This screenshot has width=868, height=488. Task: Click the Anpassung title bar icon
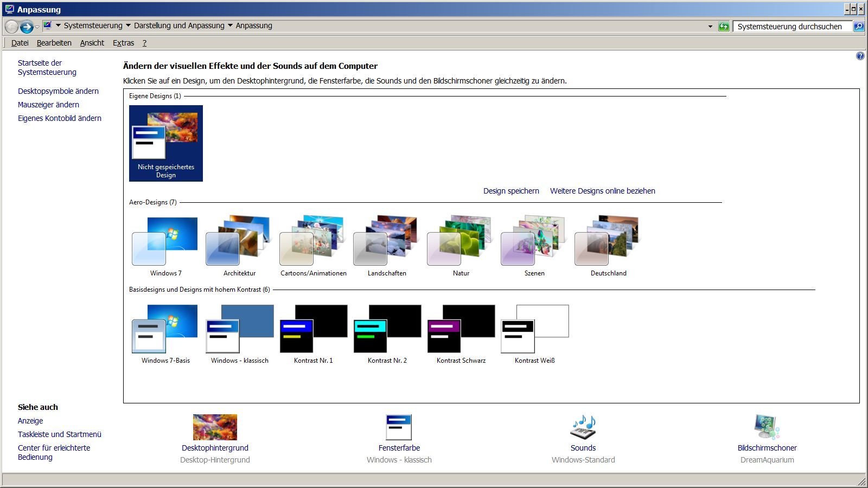pyautogui.click(x=9, y=9)
